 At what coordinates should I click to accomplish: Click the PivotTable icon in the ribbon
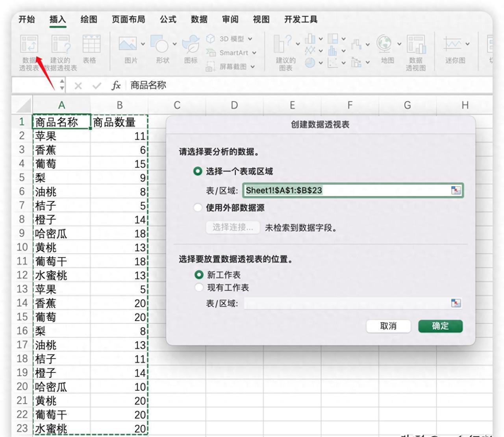(29, 44)
